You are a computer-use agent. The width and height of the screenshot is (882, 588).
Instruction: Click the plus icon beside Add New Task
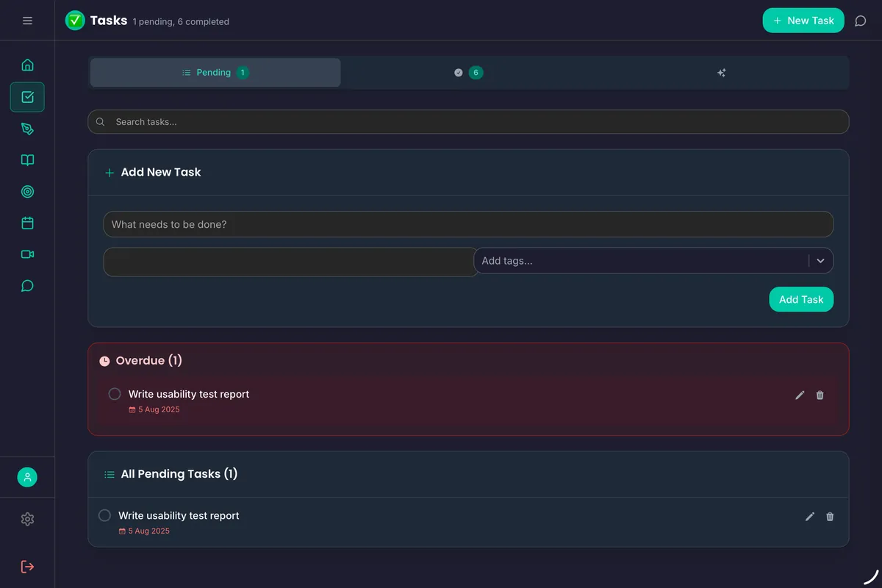(x=110, y=173)
